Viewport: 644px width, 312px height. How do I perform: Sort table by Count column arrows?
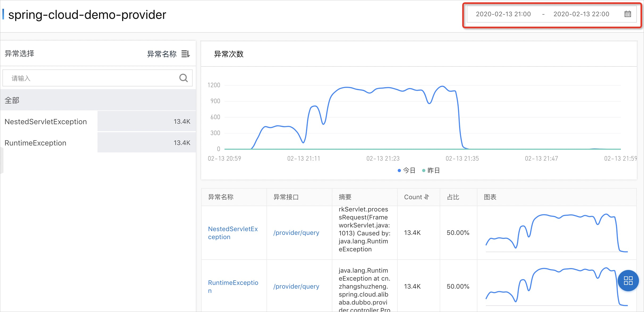[x=427, y=197]
